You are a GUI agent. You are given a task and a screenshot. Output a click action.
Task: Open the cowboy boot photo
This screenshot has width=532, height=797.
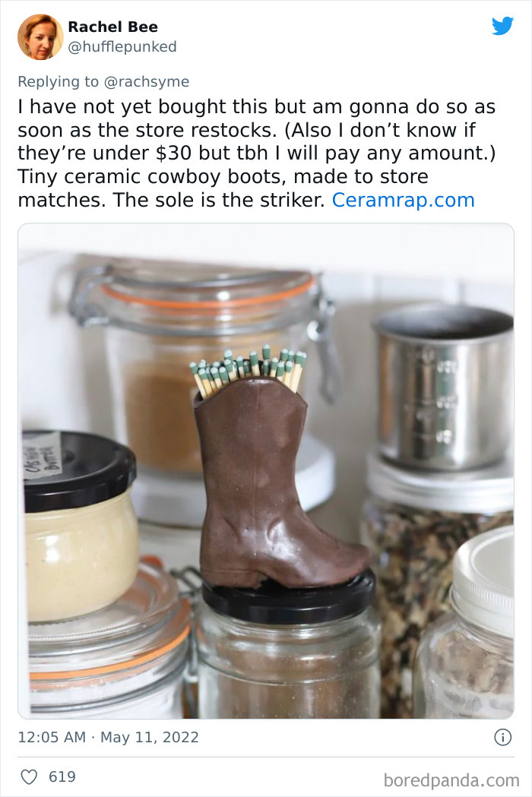266,470
